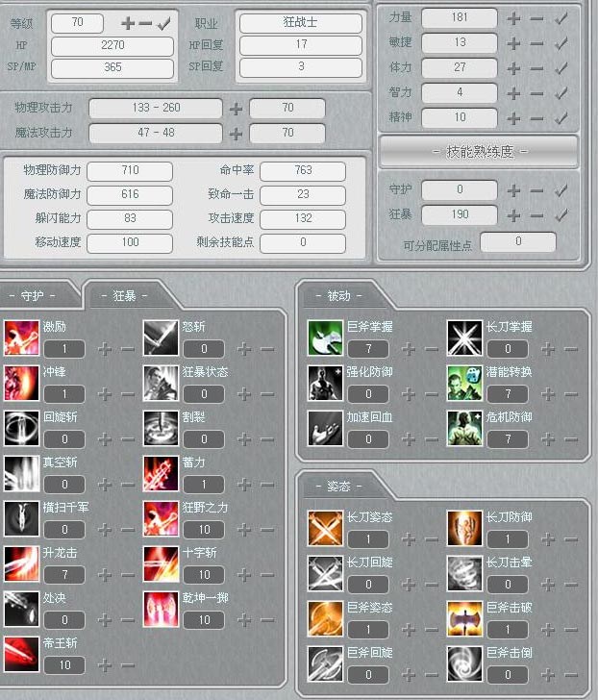Select the 蓄力 skill icon
598x700 pixels.
161,473
